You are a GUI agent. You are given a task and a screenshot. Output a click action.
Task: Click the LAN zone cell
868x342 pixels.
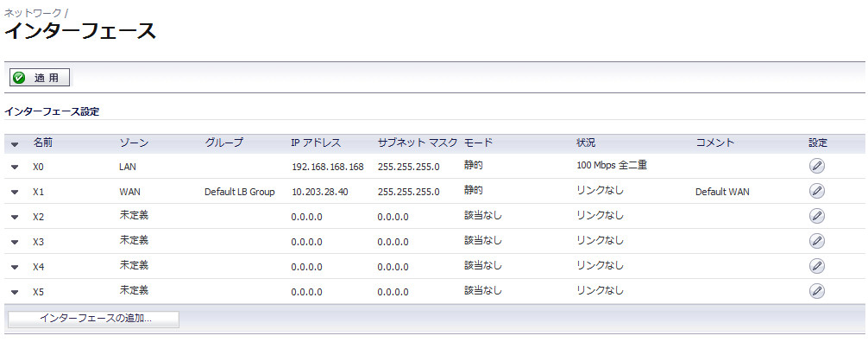coord(128,167)
